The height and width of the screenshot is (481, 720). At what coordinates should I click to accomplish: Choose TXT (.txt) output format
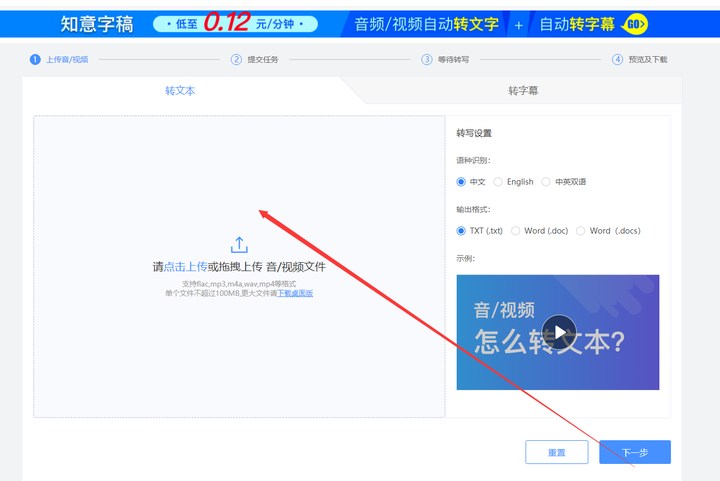pyautogui.click(x=461, y=231)
